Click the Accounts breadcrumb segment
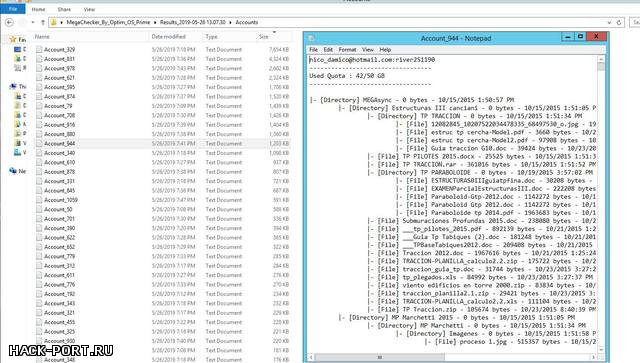The width and height of the screenshot is (640, 363). [x=247, y=22]
